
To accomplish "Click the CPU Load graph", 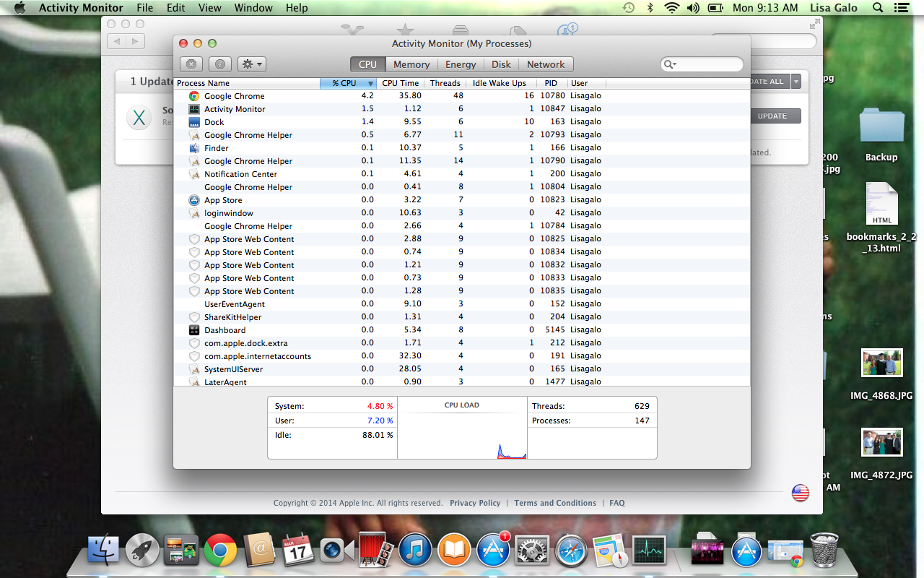I will point(462,428).
